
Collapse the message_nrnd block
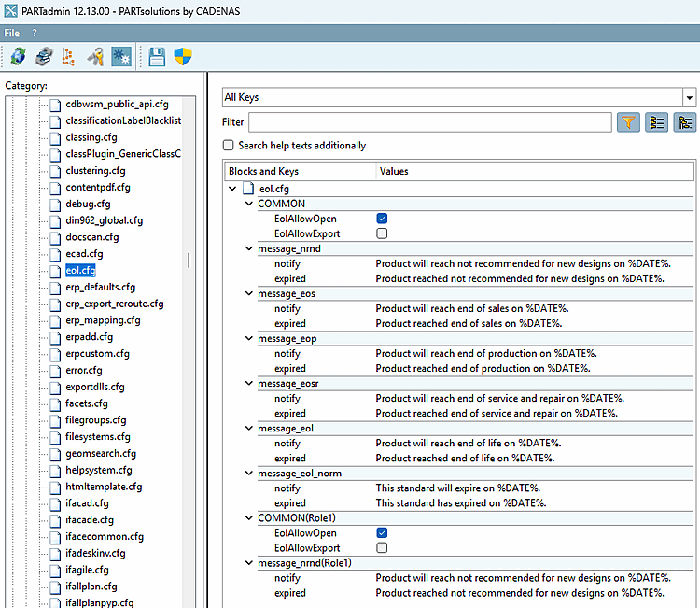[249, 248]
